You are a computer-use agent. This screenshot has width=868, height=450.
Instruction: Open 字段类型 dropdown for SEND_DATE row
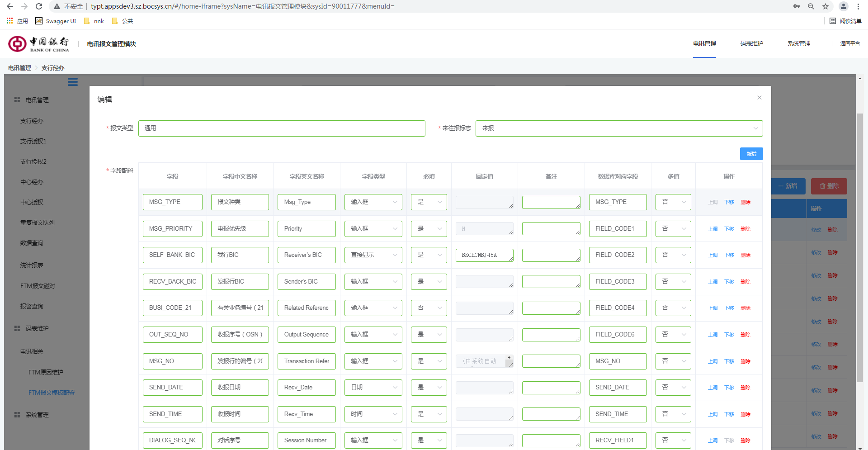pyautogui.click(x=373, y=388)
